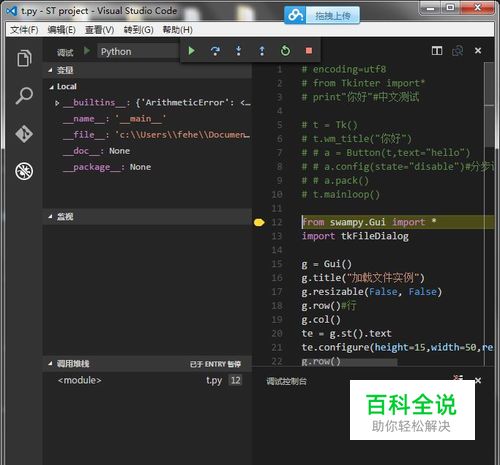Click the editor's vertical scrollbar
The height and width of the screenshot is (465, 500).
click(489, 105)
